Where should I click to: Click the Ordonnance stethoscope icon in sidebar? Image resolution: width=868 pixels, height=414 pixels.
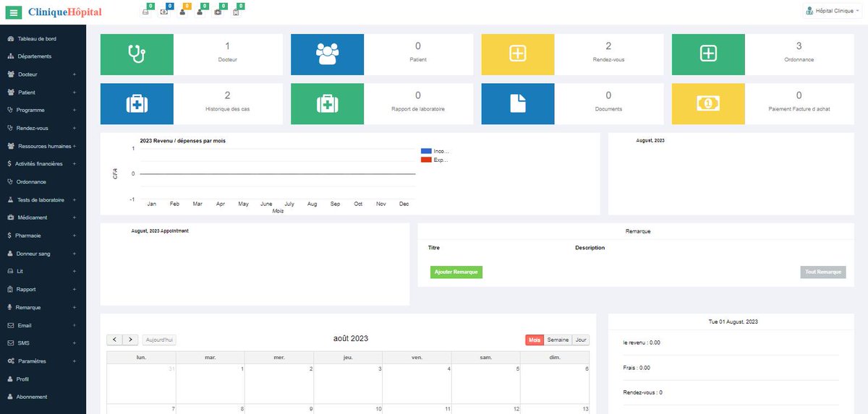tap(10, 182)
